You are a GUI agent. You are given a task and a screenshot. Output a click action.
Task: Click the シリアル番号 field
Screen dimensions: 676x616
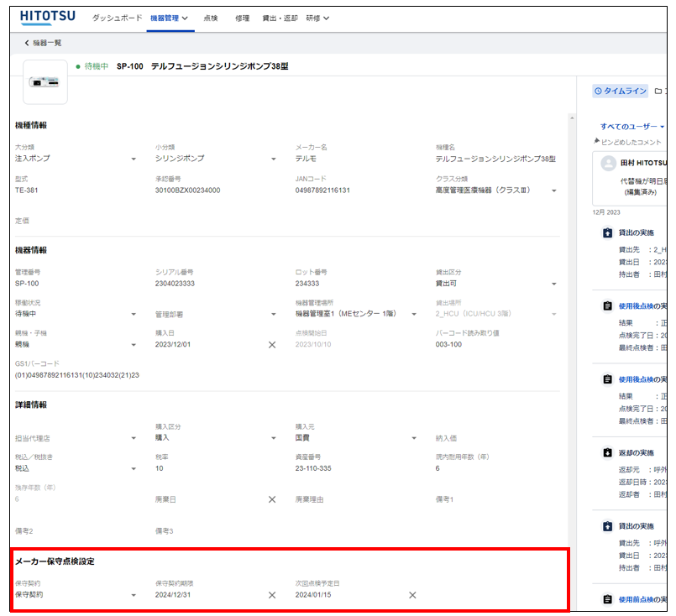(x=216, y=284)
